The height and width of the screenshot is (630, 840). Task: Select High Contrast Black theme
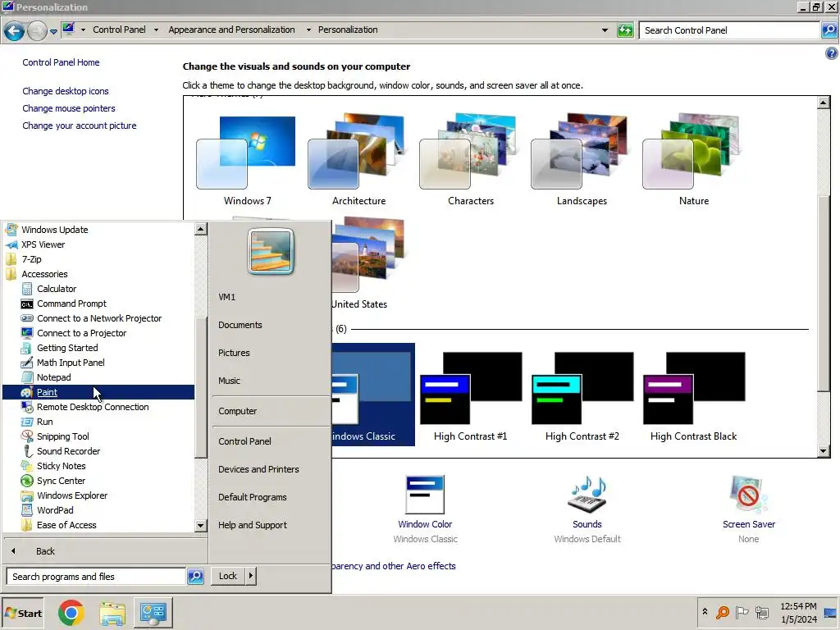click(693, 397)
